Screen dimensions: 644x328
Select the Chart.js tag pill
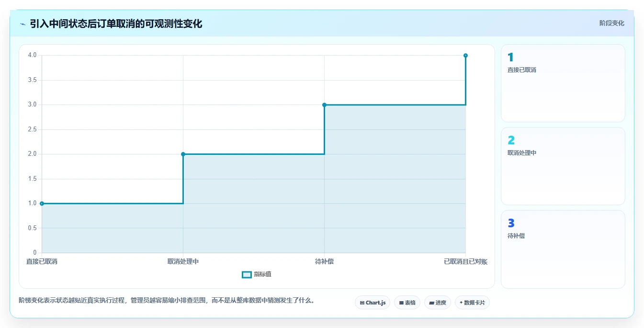coord(373,303)
